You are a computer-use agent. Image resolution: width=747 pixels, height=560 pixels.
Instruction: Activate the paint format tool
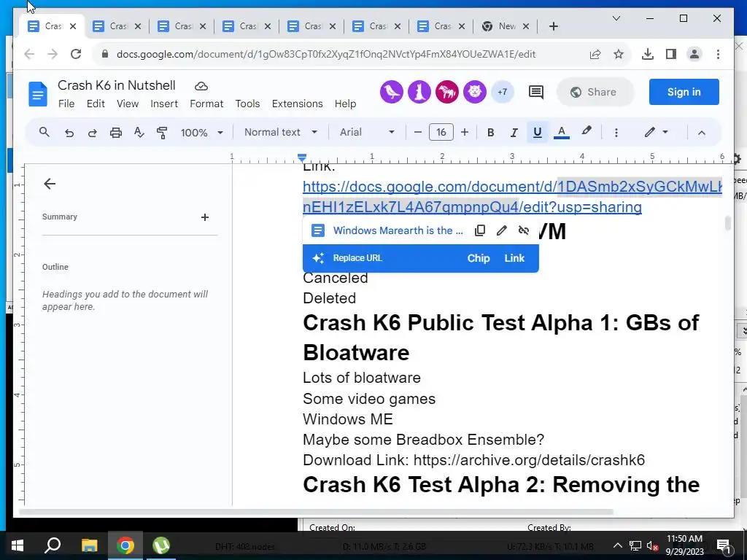(162, 133)
